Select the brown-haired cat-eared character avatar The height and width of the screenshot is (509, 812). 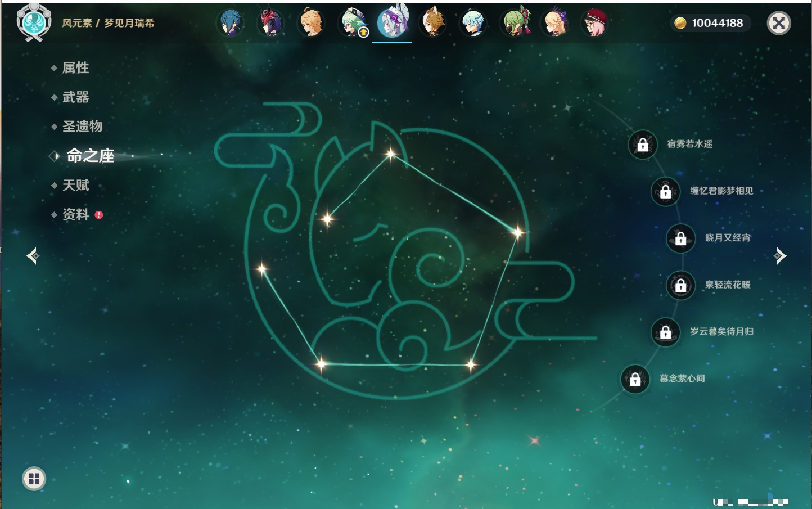coord(433,23)
